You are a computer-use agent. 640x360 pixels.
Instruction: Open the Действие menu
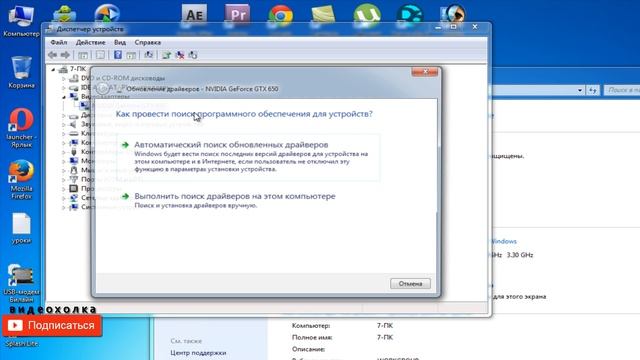click(91, 42)
